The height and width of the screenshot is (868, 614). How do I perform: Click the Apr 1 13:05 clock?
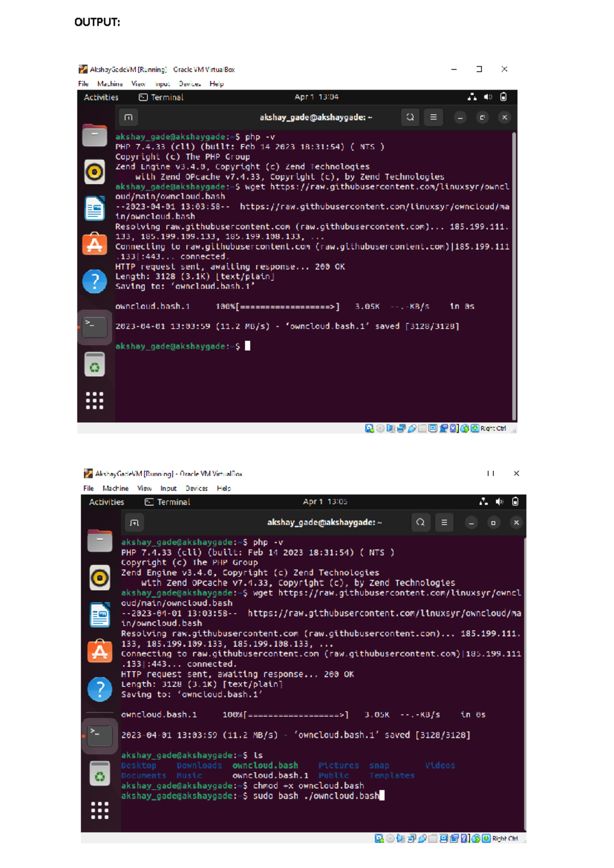pyautogui.click(x=325, y=502)
